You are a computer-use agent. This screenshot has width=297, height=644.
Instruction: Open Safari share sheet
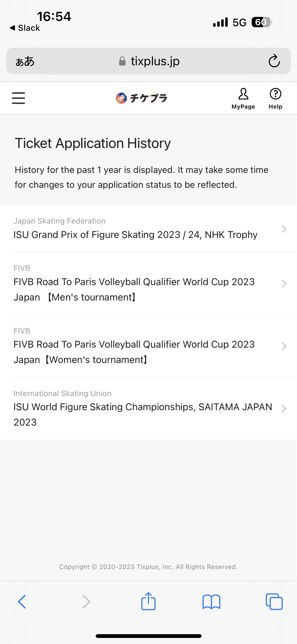pos(148,602)
